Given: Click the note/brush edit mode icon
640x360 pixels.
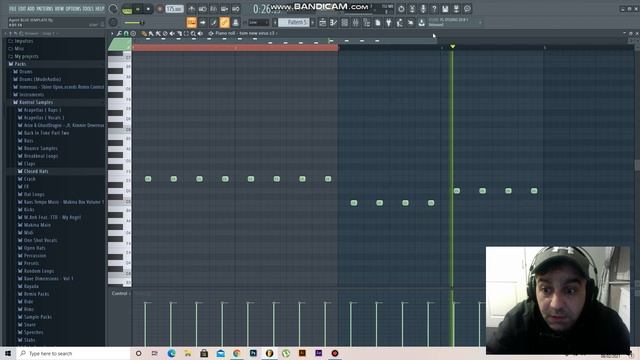Looking at the screenshot, I should tap(213, 22).
